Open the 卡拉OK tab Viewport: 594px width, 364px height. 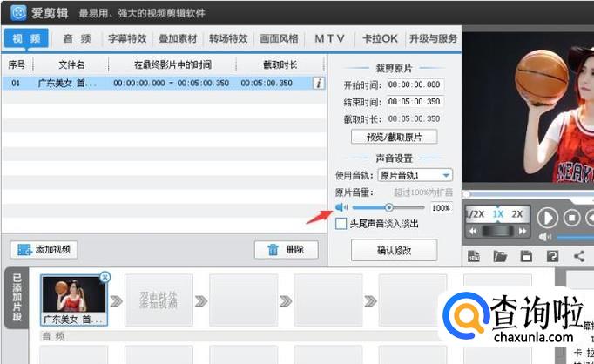pos(380,38)
